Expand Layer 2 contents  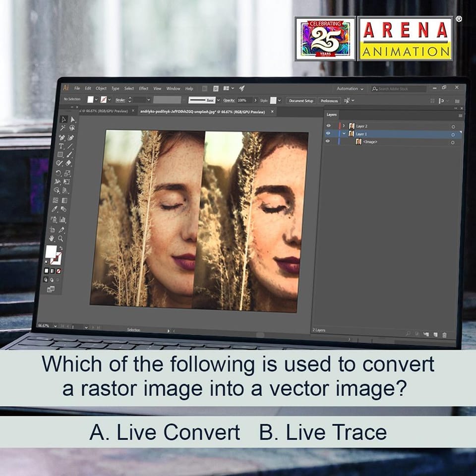[x=344, y=125]
